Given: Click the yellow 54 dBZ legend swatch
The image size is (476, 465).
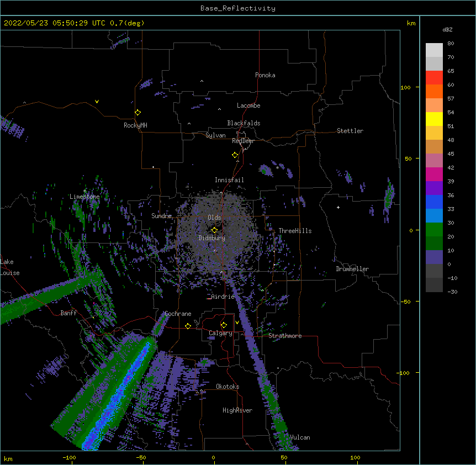Looking at the screenshot, I should click(434, 119).
